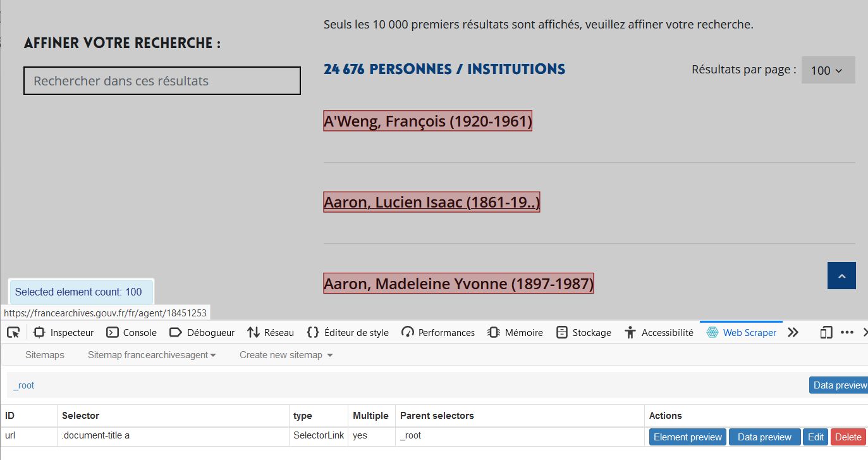
Task: Open the Inspecteur panel
Action: click(x=63, y=332)
